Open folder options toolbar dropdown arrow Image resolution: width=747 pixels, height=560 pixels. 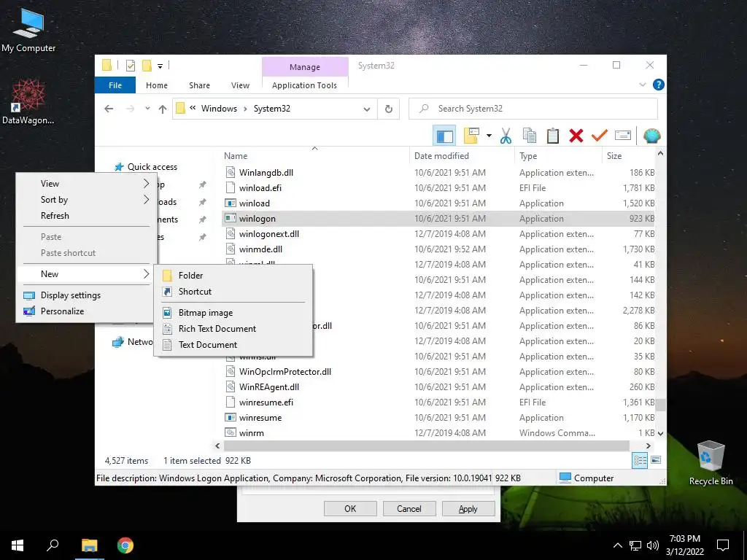pos(489,136)
